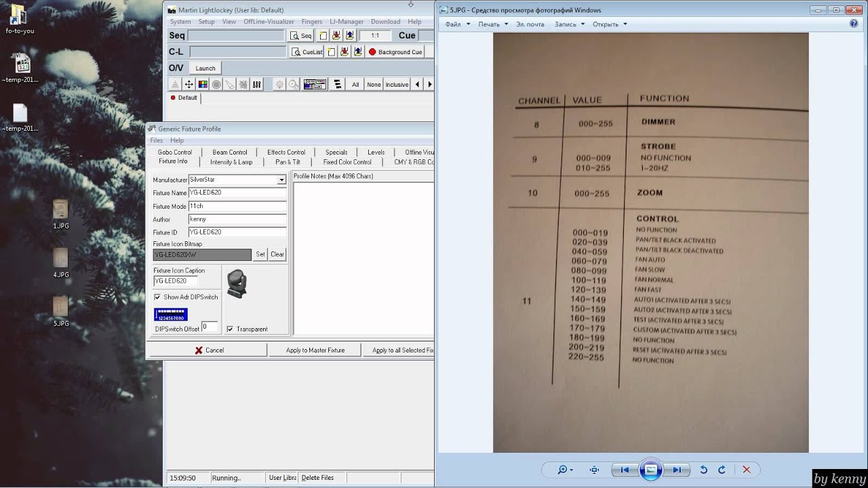This screenshot has height=488, width=868.
Task: Open the Gobo control circle icon
Action: [x=216, y=85]
